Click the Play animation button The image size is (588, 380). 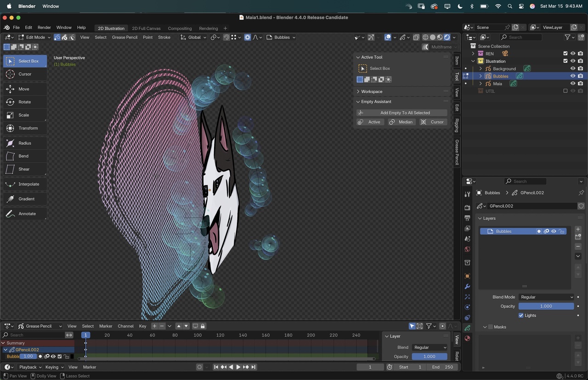click(238, 367)
